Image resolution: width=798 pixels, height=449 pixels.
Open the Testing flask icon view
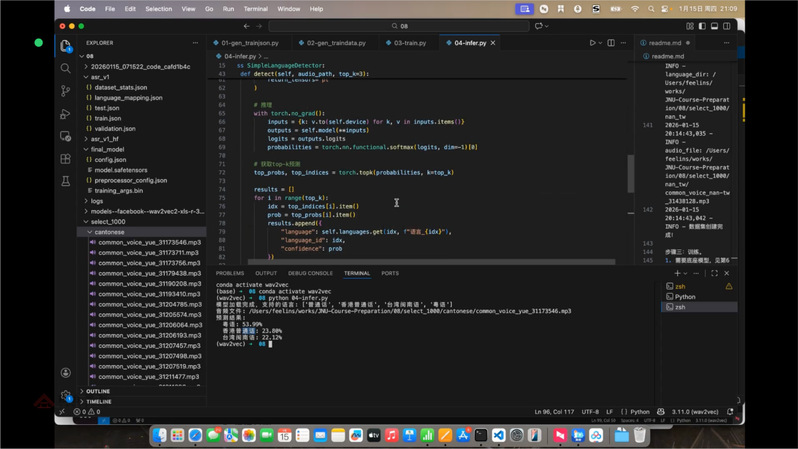[66, 181]
